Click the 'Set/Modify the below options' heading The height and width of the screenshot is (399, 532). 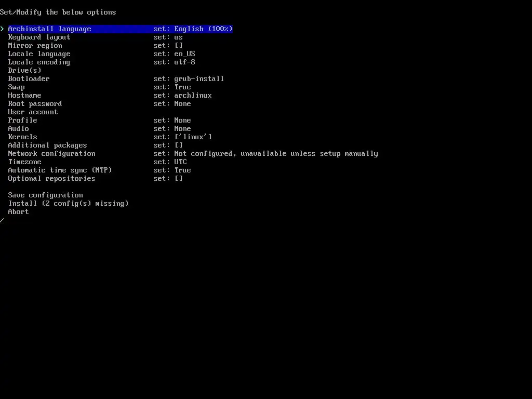(58, 12)
